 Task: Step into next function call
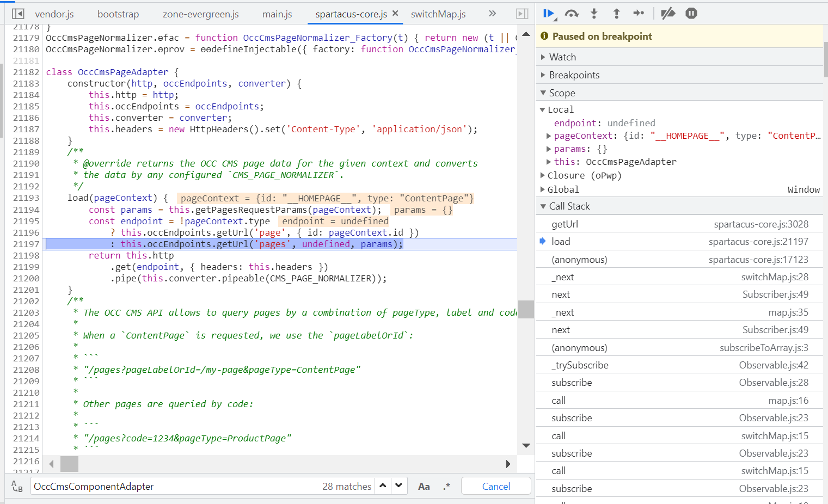[594, 14]
